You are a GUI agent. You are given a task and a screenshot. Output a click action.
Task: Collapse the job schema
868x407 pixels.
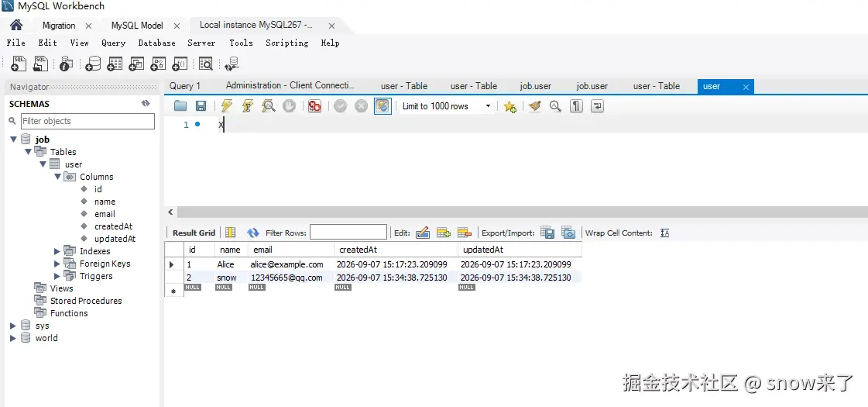tap(13, 140)
